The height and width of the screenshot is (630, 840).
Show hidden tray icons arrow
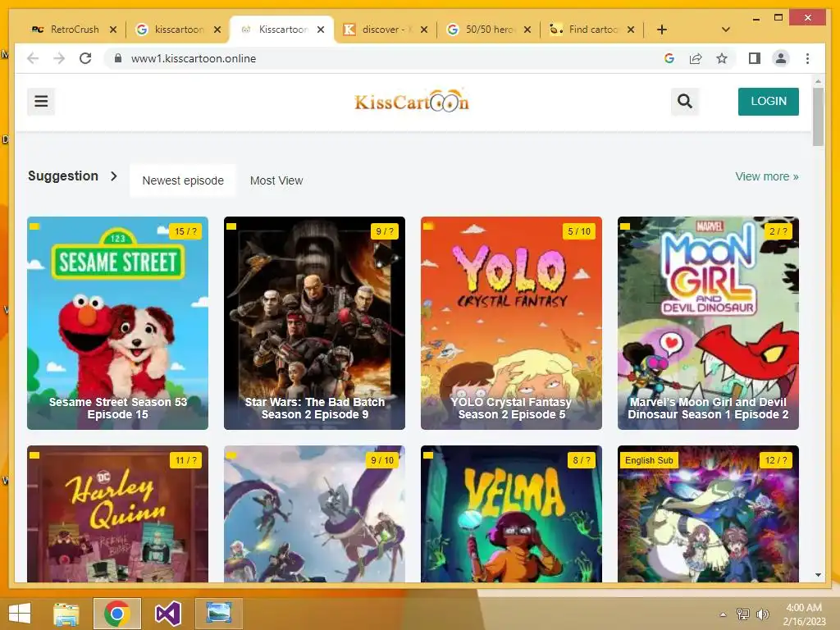724,614
